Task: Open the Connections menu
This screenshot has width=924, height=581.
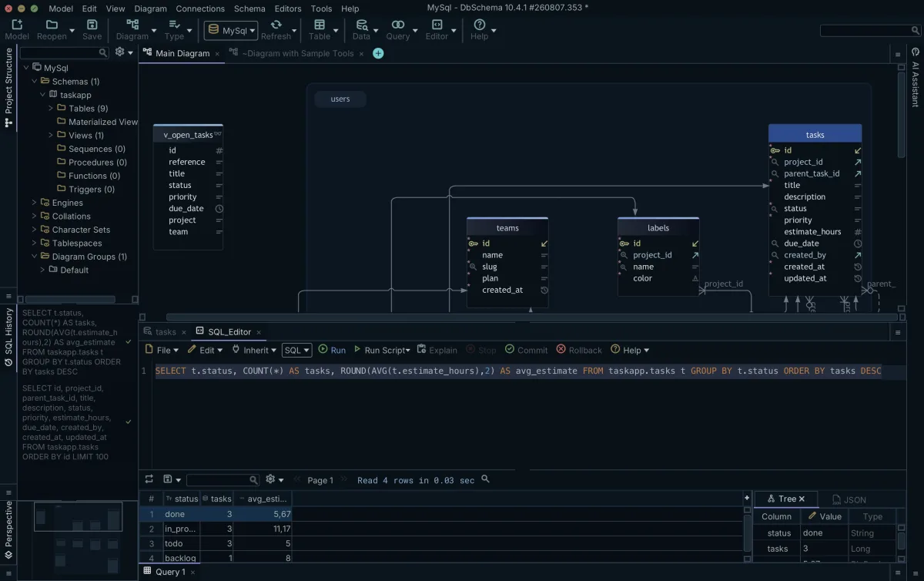Action: click(x=200, y=8)
